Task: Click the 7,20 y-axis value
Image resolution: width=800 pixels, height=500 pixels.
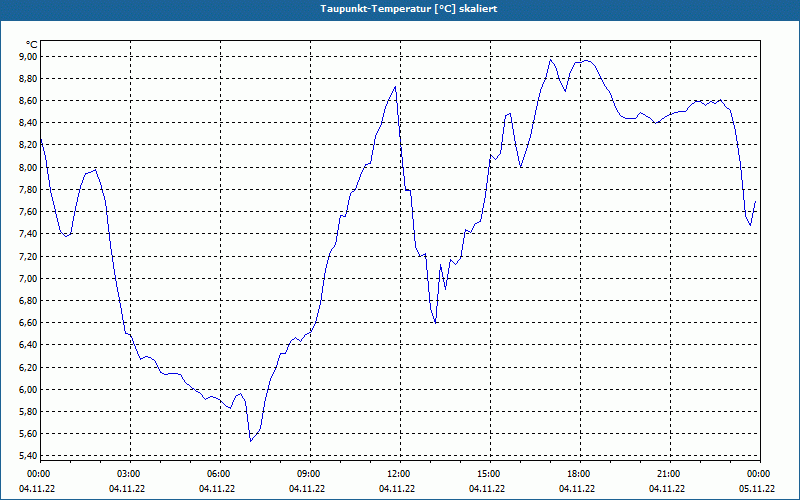Action: coord(28,256)
